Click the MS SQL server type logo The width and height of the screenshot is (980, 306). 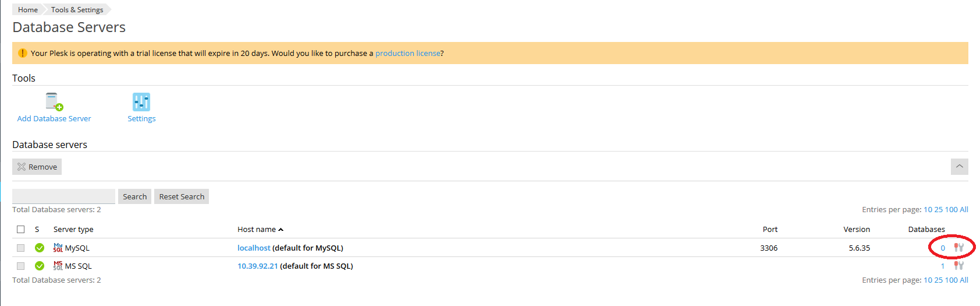(58, 266)
